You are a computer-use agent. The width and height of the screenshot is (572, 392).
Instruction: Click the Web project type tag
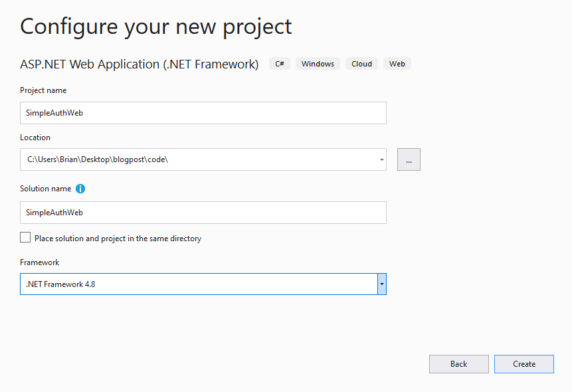coord(397,64)
